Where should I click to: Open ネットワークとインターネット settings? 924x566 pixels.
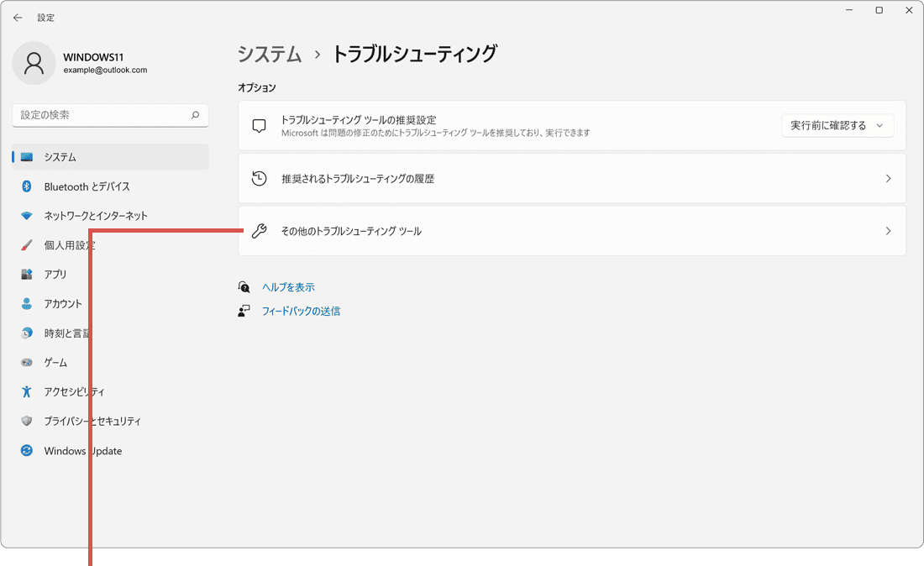(x=26, y=216)
